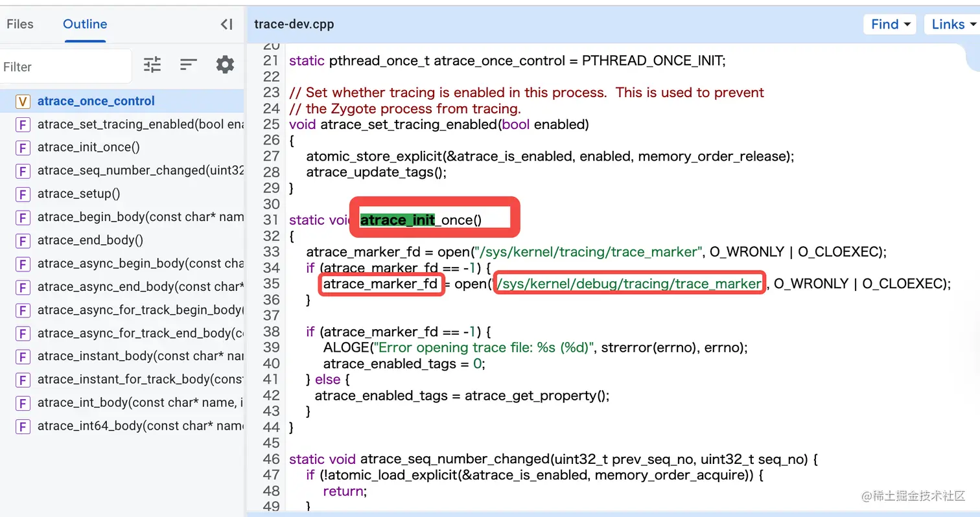Collapse the side panel with the arrow icon
980x517 pixels.
pyautogui.click(x=226, y=25)
